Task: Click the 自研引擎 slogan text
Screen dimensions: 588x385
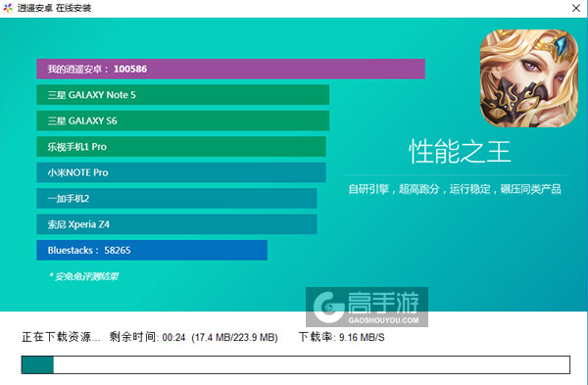Action: 455,189
